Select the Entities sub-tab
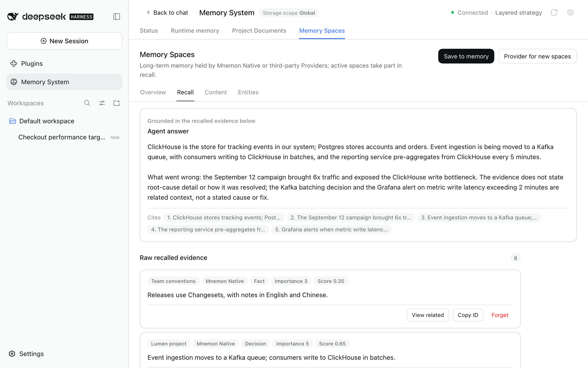 [248, 92]
